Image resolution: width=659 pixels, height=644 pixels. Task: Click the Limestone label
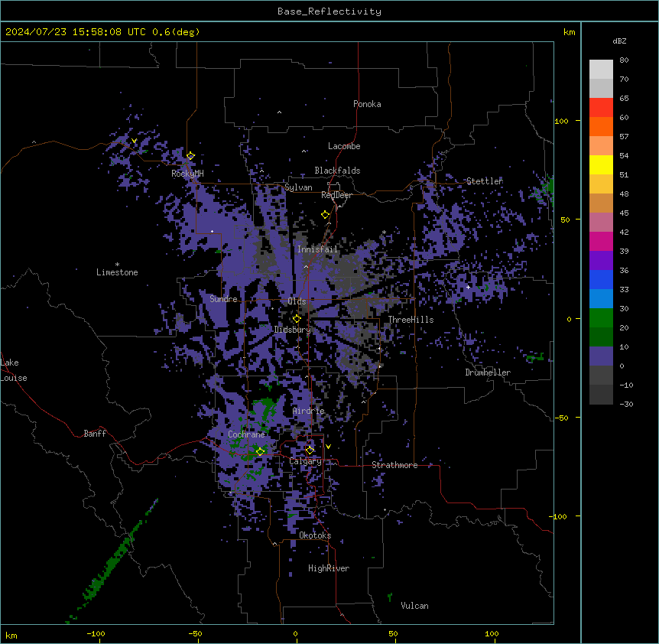117,272
